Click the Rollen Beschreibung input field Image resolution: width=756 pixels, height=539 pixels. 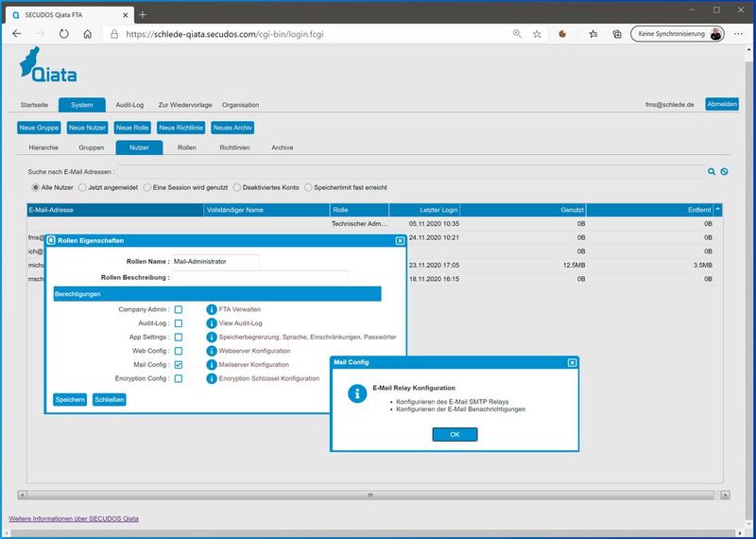tap(260, 277)
